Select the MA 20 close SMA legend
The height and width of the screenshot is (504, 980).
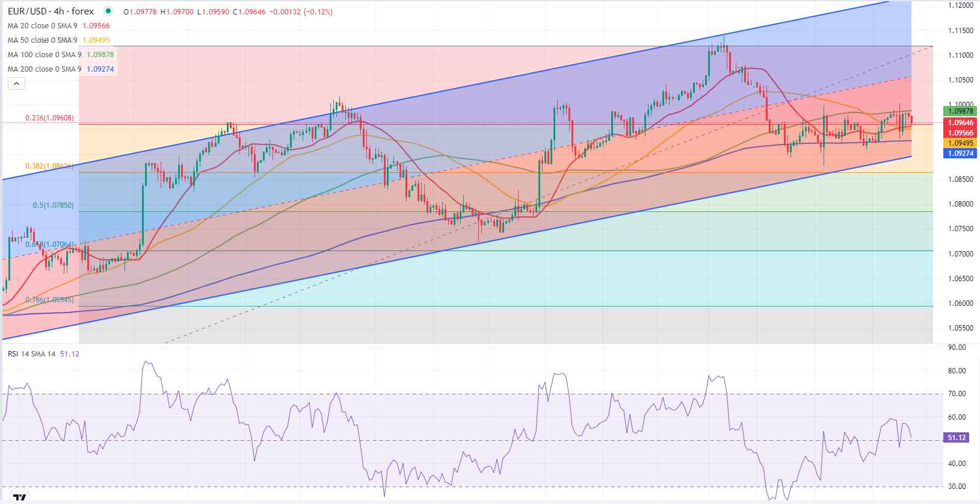[42, 26]
